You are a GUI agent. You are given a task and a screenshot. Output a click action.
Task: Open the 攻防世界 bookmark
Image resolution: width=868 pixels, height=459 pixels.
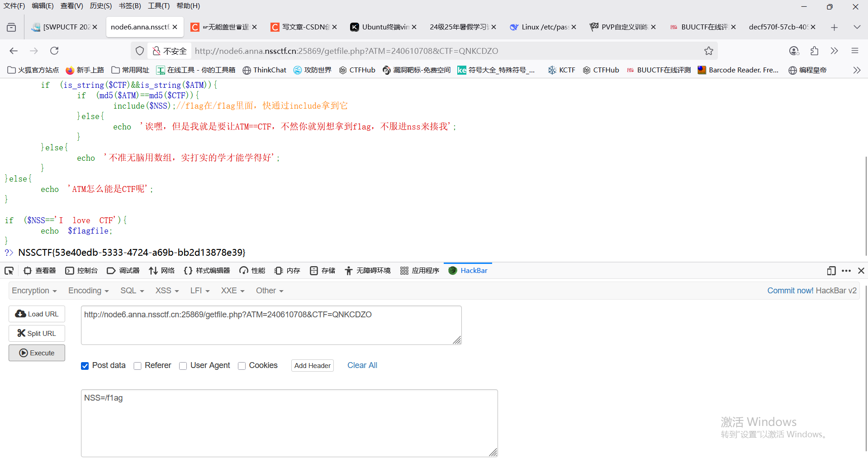tap(313, 70)
